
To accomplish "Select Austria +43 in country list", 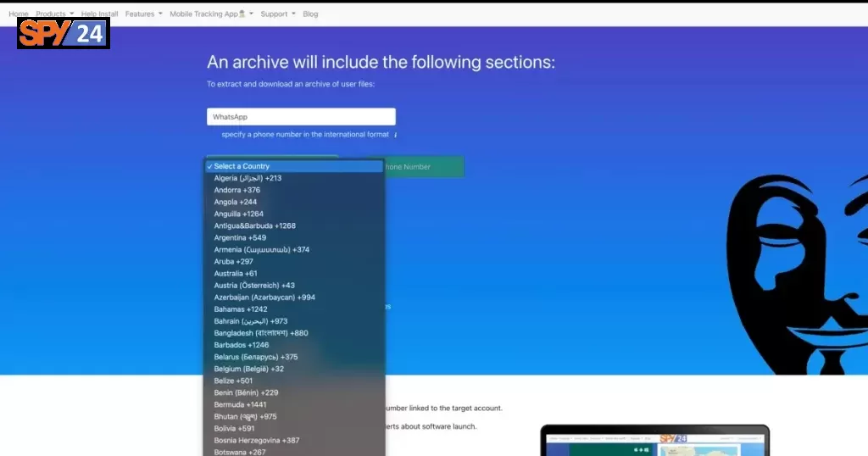I will coord(294,286).
